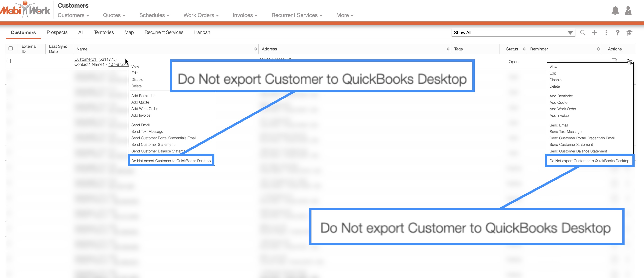Open the Invoices navigation dropdown
This screenshot has height=278, width=644.
[x=245, y=15]
